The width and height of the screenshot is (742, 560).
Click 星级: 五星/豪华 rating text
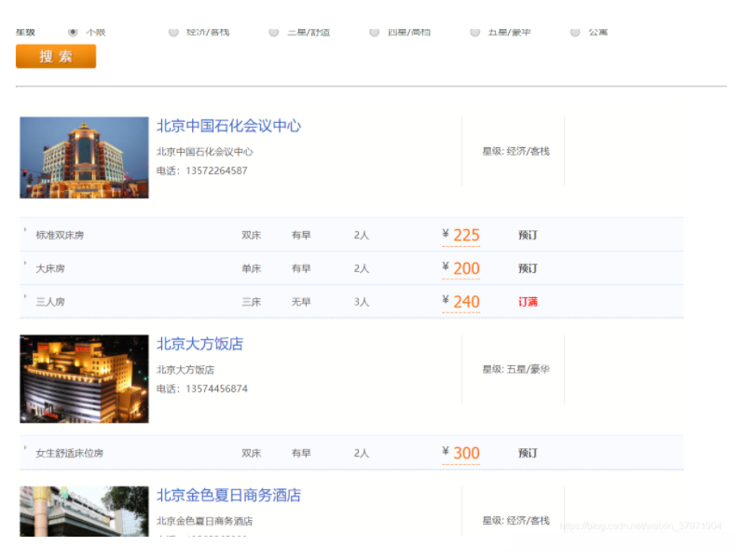[515, 369]
